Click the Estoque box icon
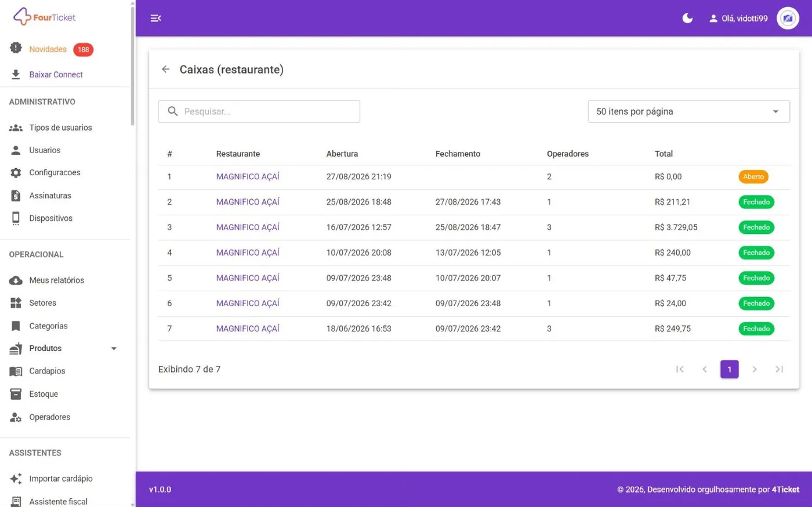The height and width of the screenshot is (507, 812). pos(16,394)
